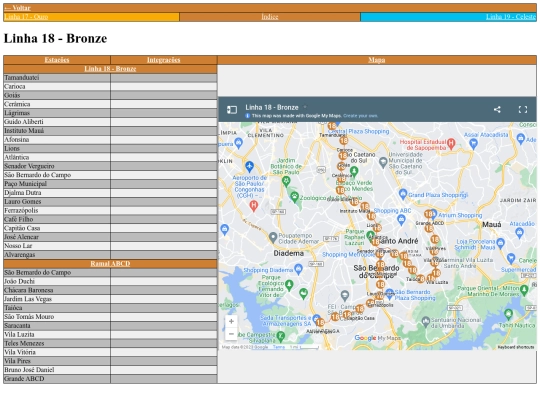
Task: Click the Santuário Nacional da Umbanda pin
Action: click(426, 322)
